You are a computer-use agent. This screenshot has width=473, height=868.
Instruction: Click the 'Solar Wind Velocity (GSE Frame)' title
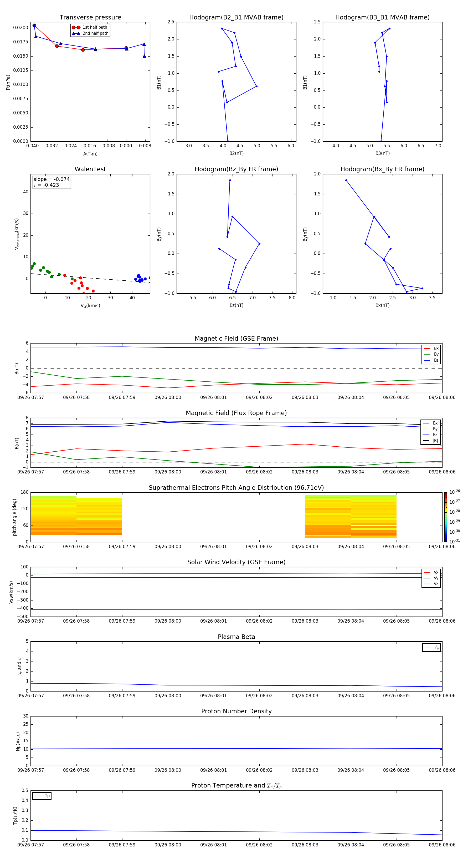[236, 562]
